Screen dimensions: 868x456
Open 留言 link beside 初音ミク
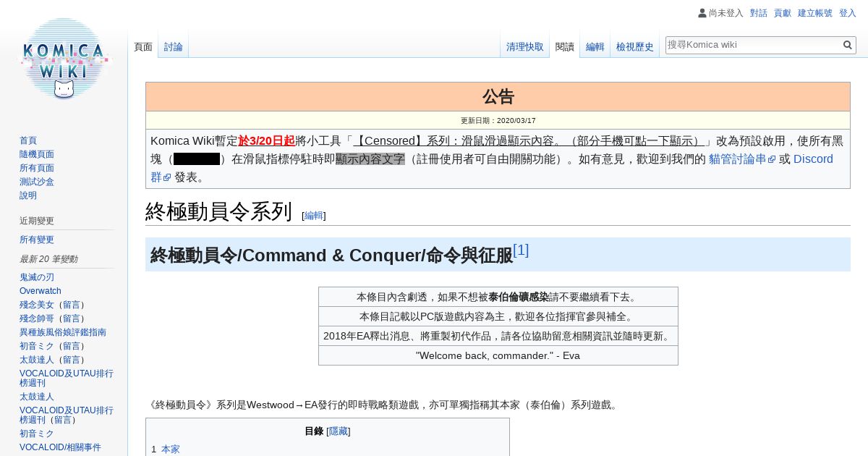pyautogui.click(x=71, y=346)
